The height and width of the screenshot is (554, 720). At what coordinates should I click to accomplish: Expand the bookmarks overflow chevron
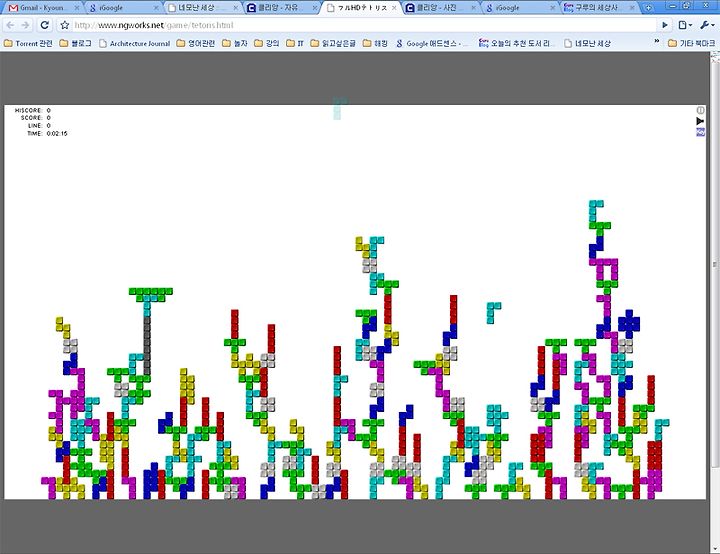point(657,42)
